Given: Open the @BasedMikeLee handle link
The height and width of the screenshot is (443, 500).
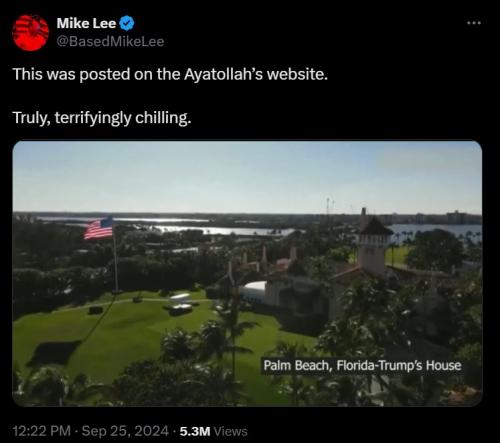Looking at the screenshot, I should click(x=110, y=42).
